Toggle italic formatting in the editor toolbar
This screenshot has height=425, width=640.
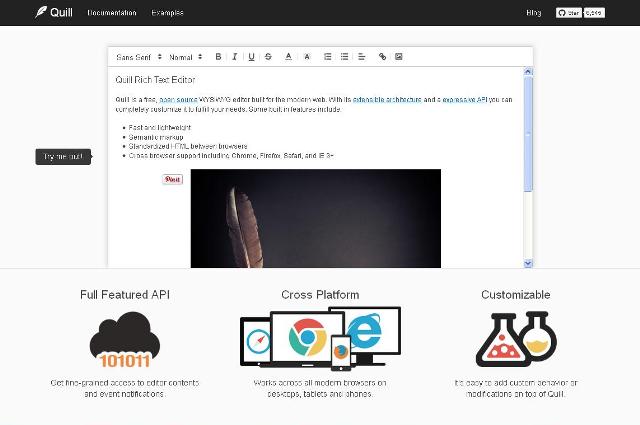click(235, 57)
